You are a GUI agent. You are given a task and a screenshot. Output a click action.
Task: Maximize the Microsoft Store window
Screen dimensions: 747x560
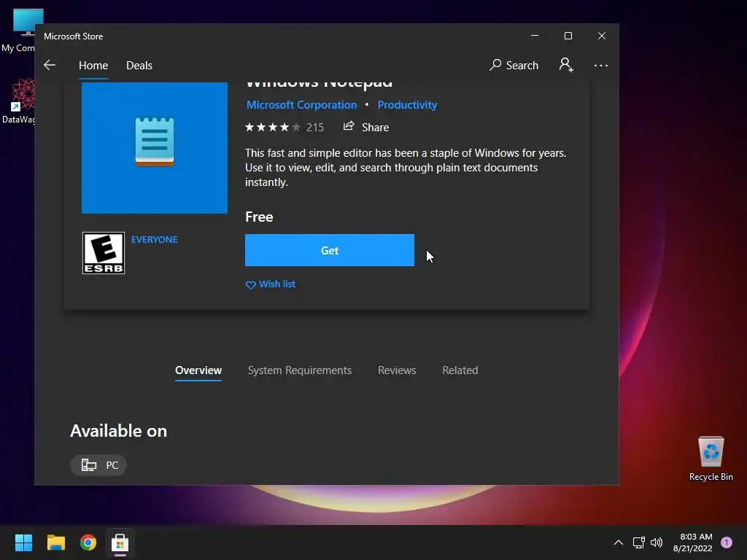(568, 36)
